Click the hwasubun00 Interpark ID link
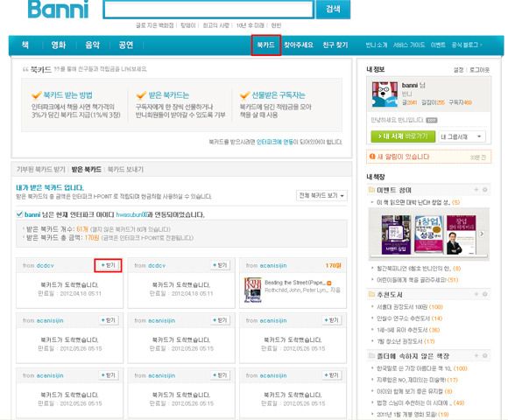This screenshot has height=420, width=508. pyautogui.click(x=131, y=214)
